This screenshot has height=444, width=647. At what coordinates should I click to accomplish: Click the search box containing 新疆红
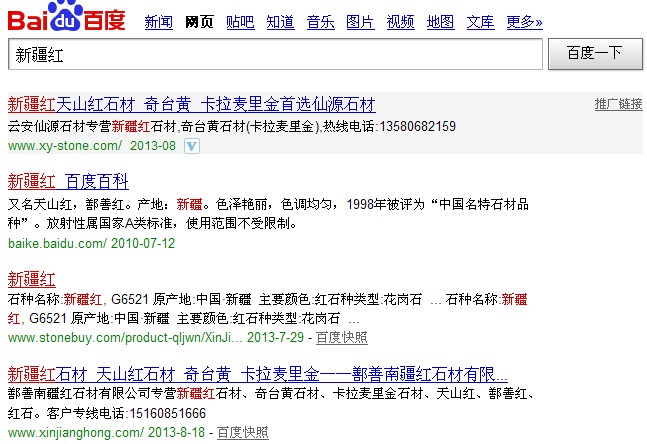[x=275, y=54]
